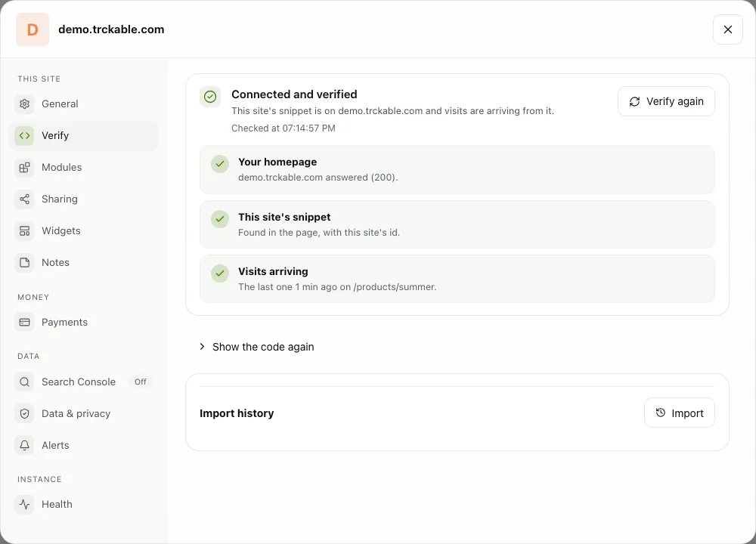Click the General gear icon
This screenshot has width=756, height=544.
[x=25, y=104]
